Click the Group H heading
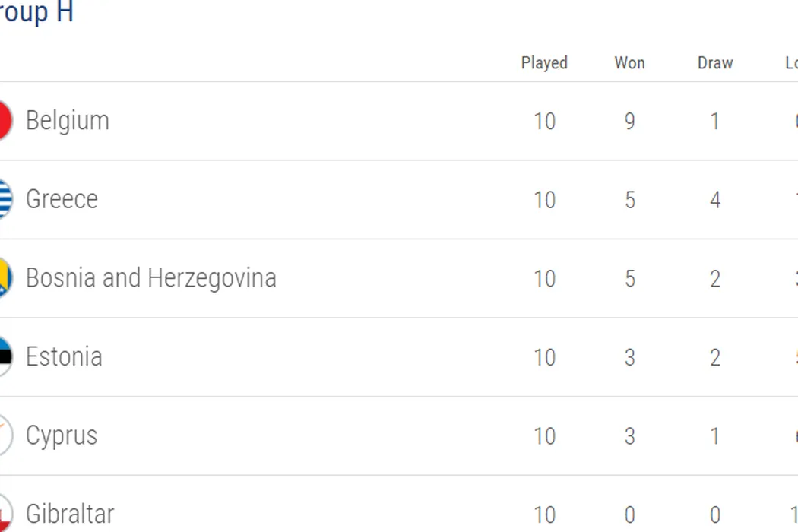Image resolution: width=798 pixels, height=532 pixels. tap(36, 13)
